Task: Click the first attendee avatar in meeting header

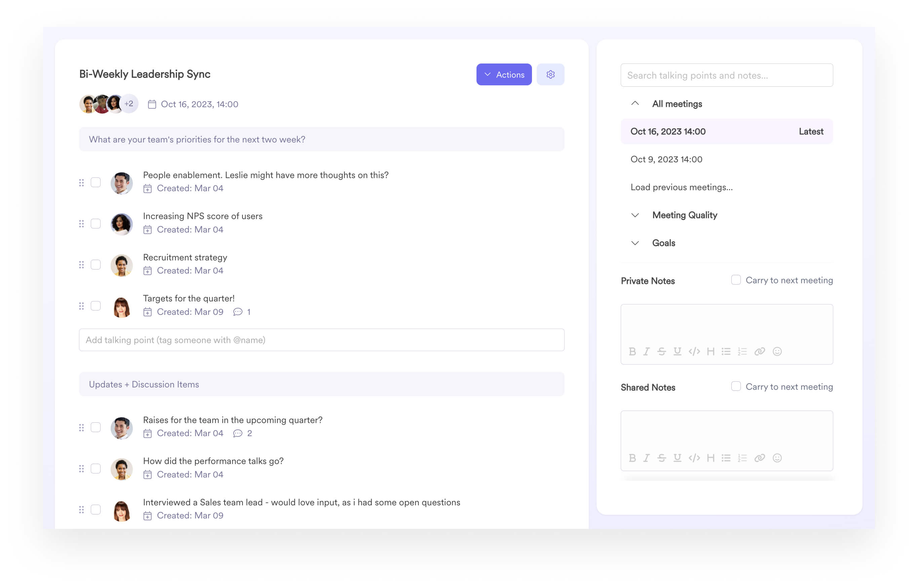Action: 88,104
